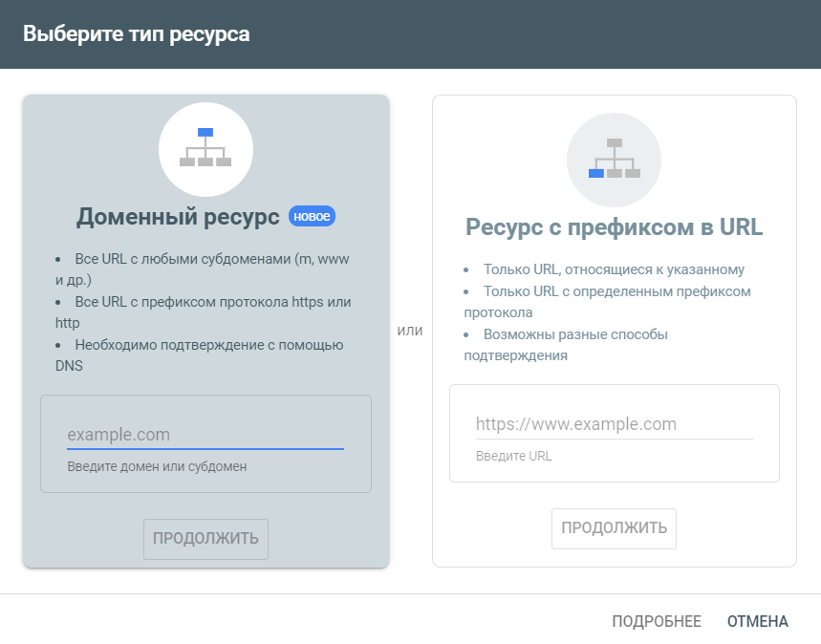821x644 pixels.
Task: Click the circular icon above Ресурс с префиксом в URL
Action: (613, 161)
